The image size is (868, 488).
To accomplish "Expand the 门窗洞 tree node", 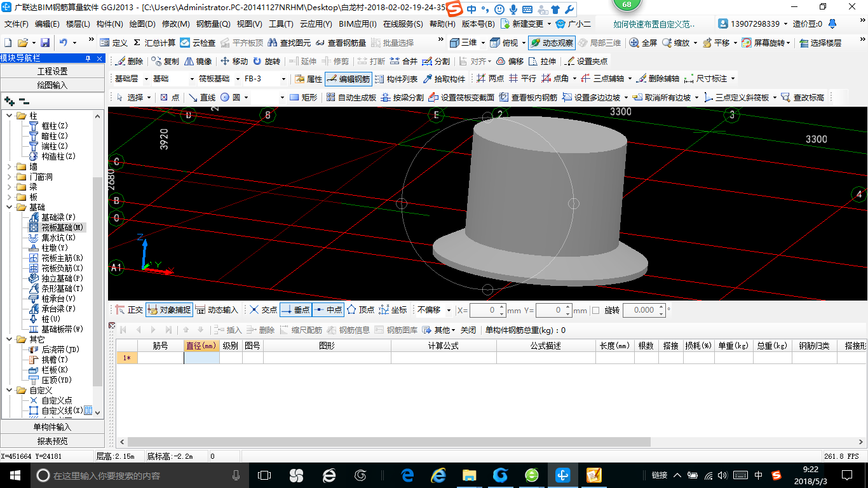I will 10,177.
